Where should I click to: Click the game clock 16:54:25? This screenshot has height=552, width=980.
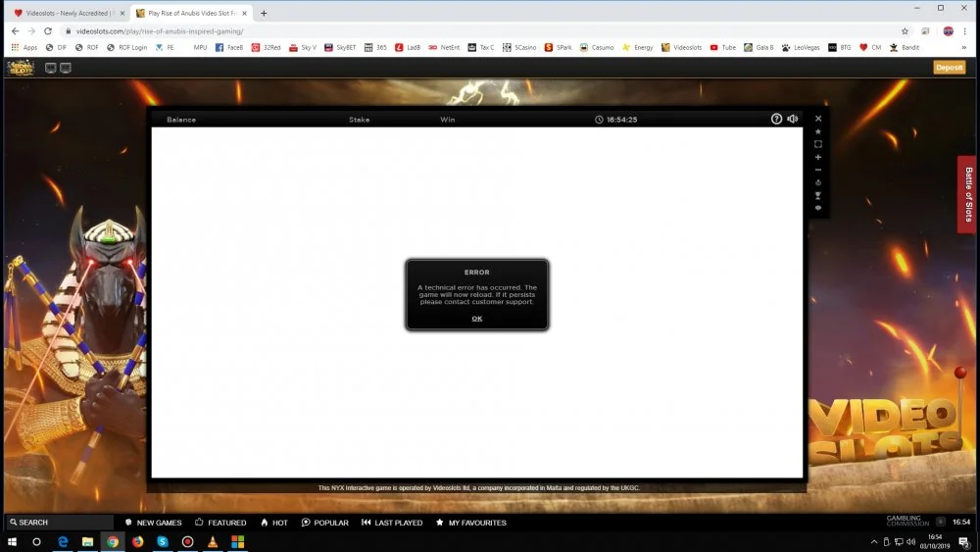616,120
